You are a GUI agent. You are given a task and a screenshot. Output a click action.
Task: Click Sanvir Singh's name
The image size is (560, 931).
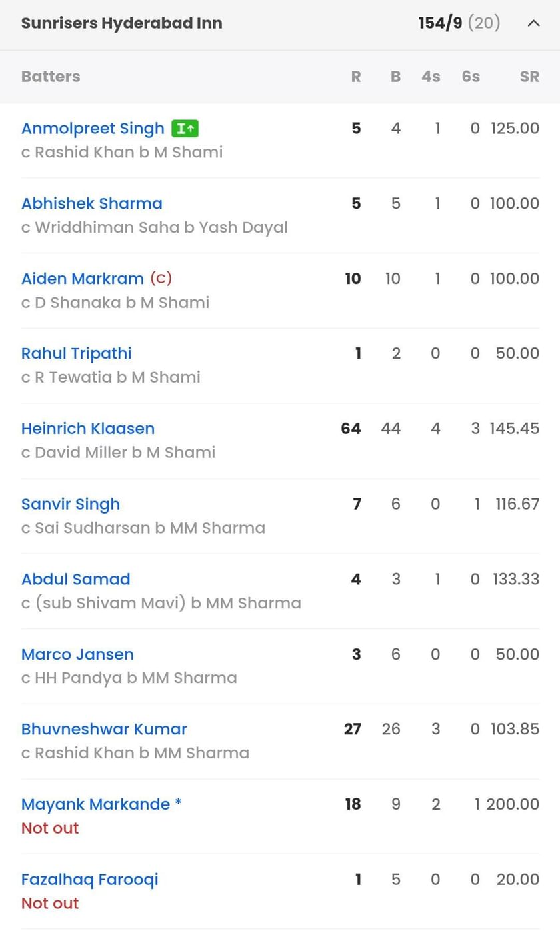click(x=70, y=504)
